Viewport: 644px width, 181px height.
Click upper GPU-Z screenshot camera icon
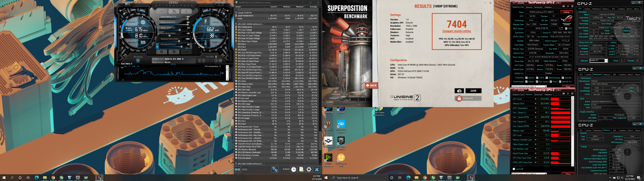coord(564,6)
